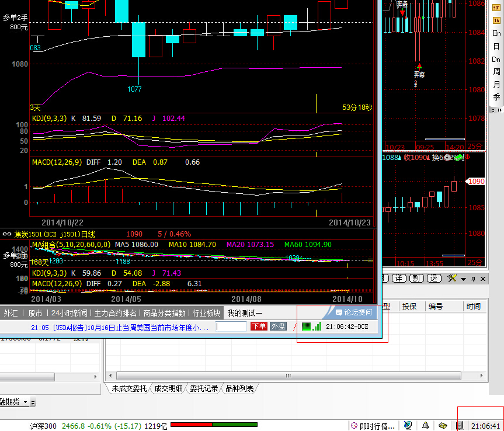Click the KDJ(9,3,3) indicator label in upper chart
The image size is (504, 431).
(49, 119)
